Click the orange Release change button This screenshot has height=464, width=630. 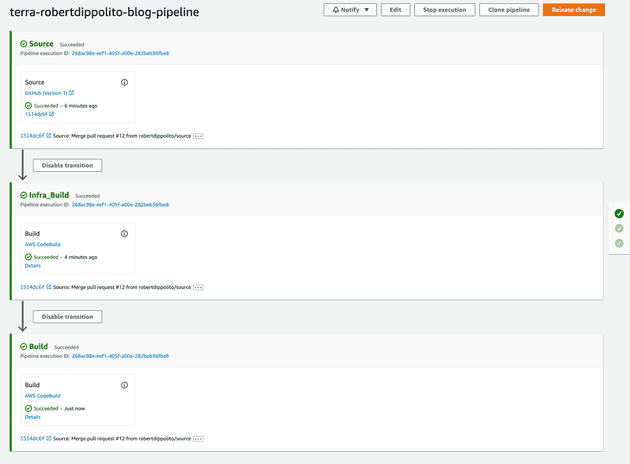[x=574, y=10]
